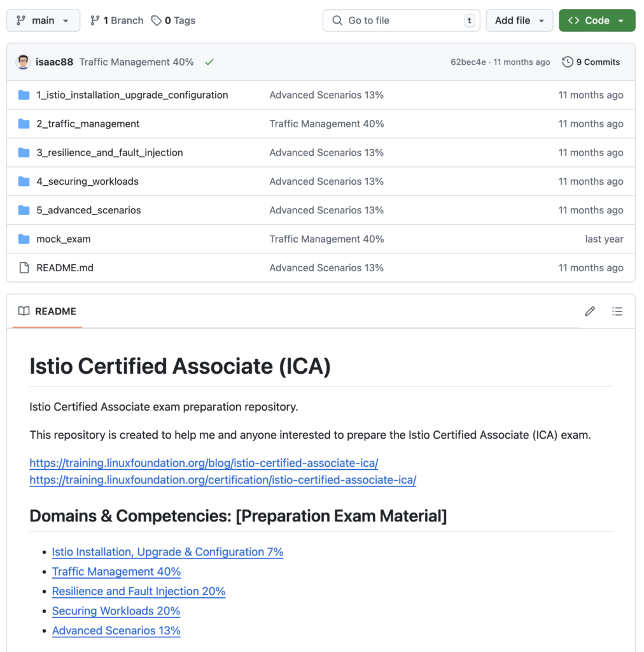Click folder icon for 5_advanced_scenarios
Screen dimensions: 644x652
tap(24, 210)
